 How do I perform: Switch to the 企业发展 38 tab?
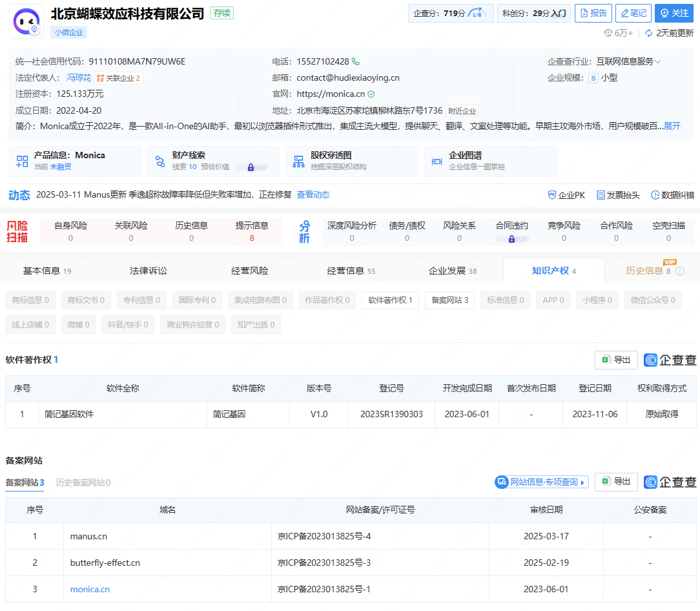453,271
